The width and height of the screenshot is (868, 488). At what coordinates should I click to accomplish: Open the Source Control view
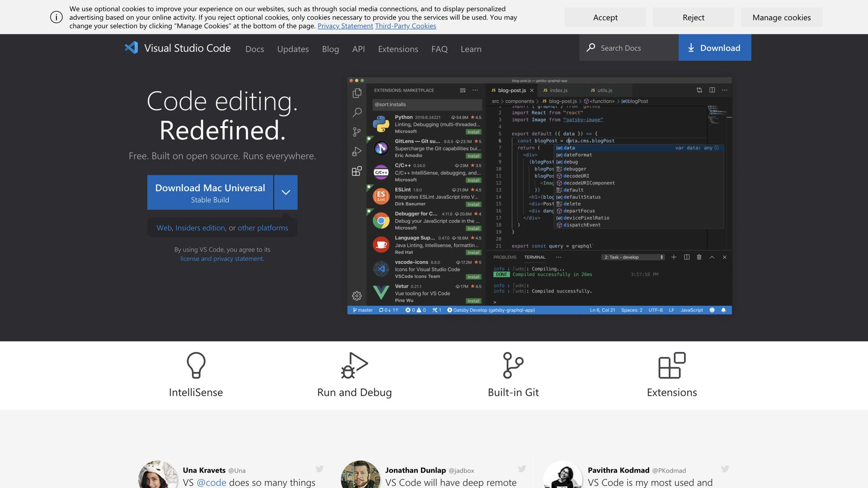pos(357,131)
